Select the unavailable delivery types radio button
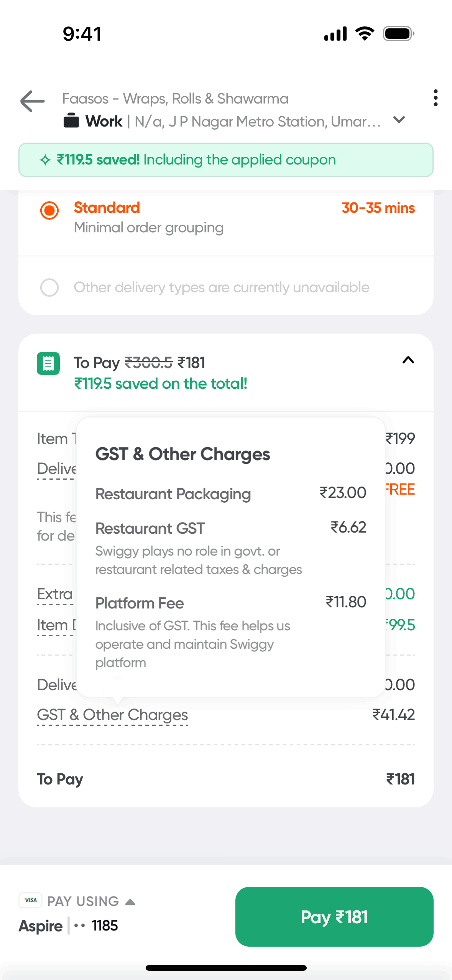The image size is (452, 980). [x=49, y=288]
